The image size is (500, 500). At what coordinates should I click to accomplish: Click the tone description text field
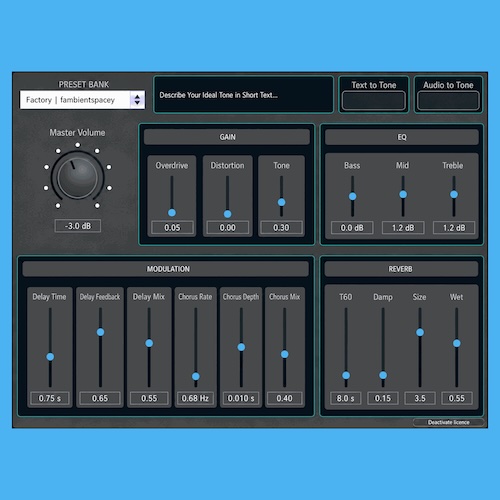(x=243, y=95)
